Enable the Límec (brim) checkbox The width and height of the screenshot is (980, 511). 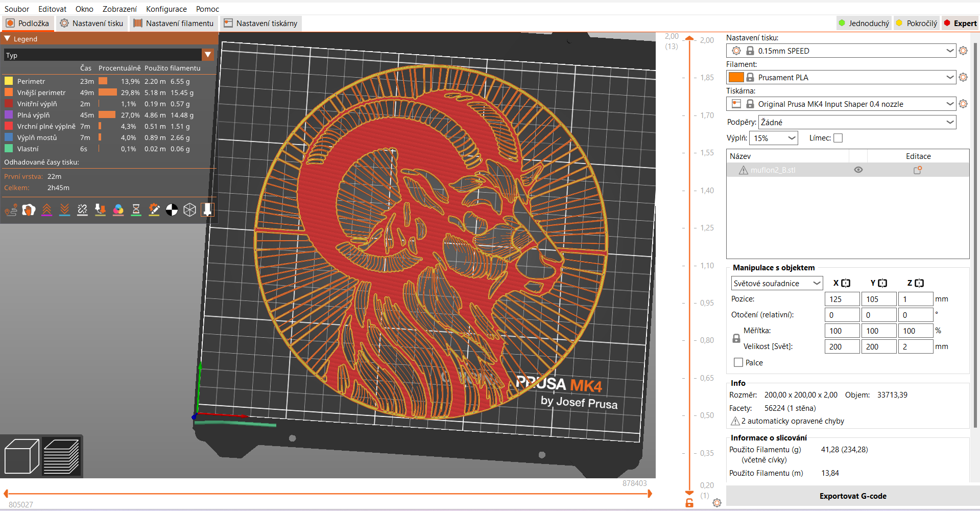tap(838, 138)
